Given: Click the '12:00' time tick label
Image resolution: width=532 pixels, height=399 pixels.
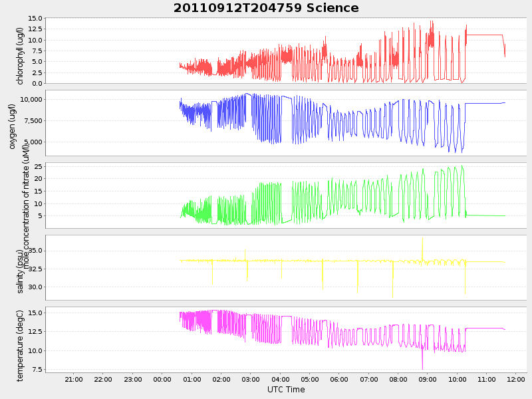Looking at the screenshot, I should [x=516, y=379].
